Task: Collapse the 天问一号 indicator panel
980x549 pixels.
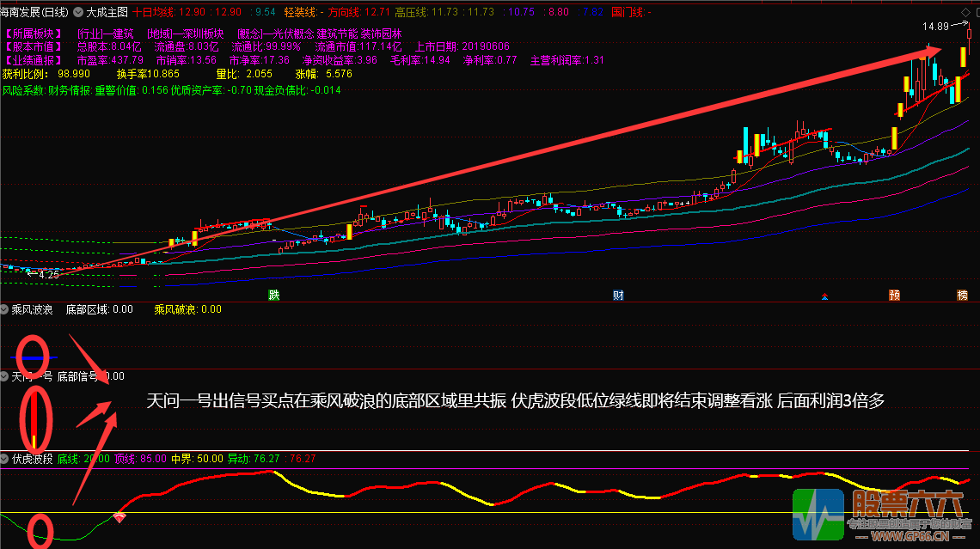Action: coord(4,375)
